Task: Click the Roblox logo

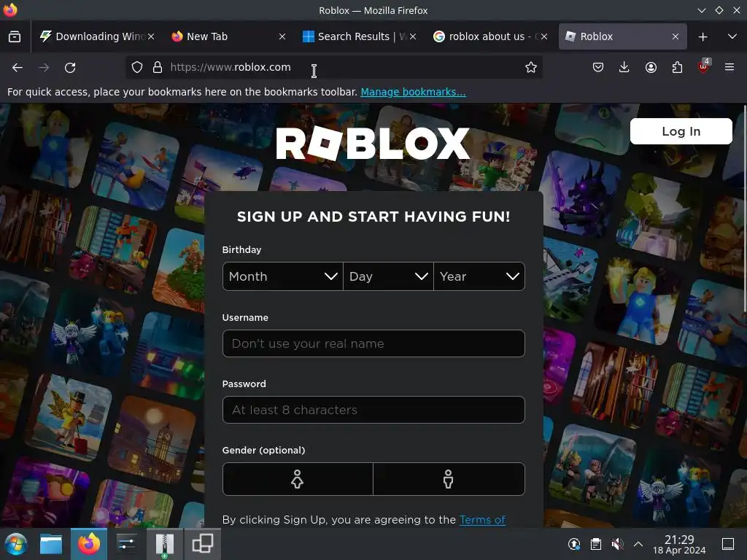Action: coord(373,143)
